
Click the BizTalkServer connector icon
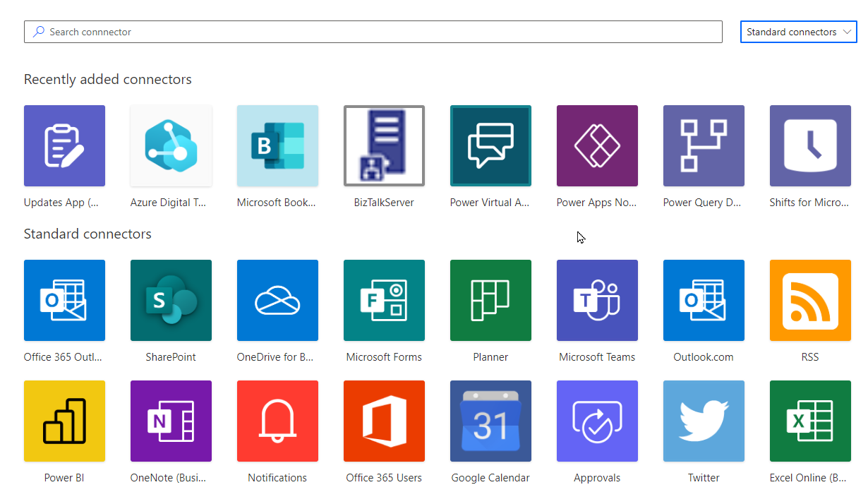384,145
